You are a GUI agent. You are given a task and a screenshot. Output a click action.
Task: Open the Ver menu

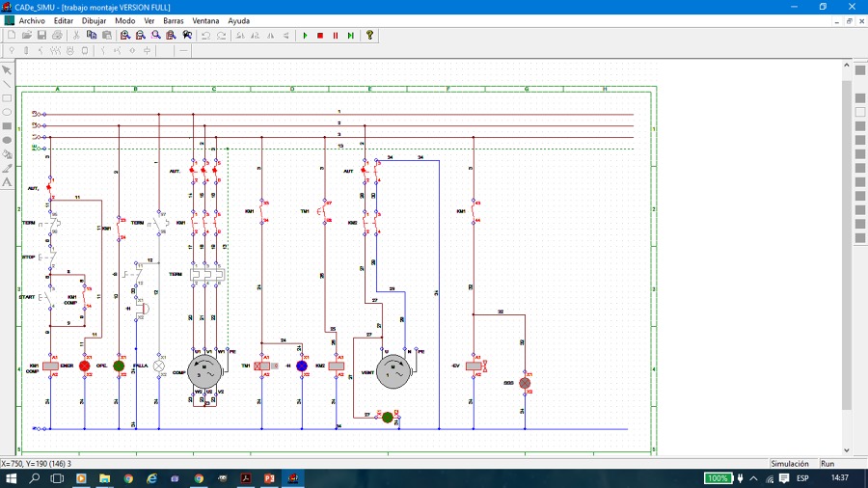pyautogui.click(x=149, y=20)
